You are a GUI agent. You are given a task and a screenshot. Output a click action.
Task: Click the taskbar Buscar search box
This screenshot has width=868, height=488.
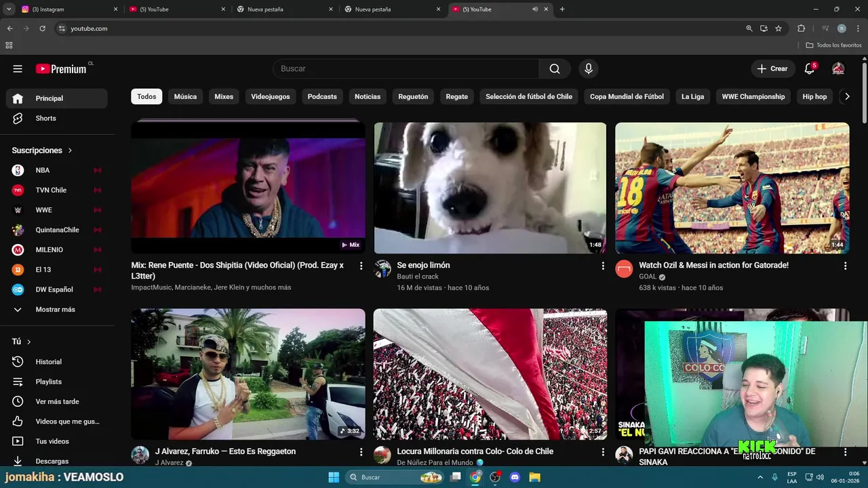pos(396,477)
